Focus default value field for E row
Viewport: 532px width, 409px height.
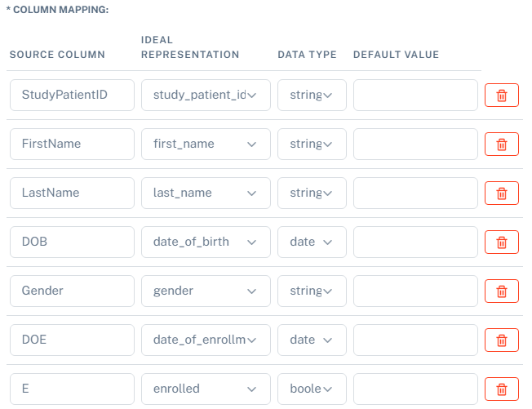coord(415,389)
